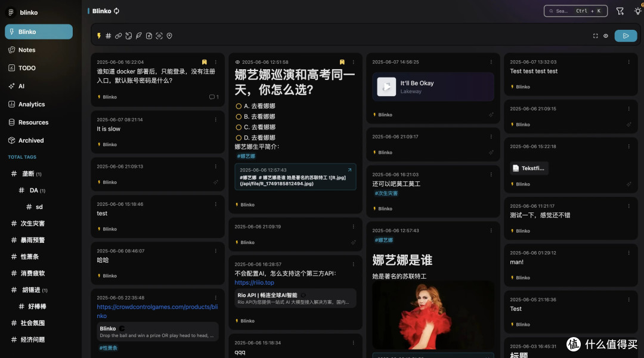This screenshot has height=358, width=644.
Task: Open options menu of 16:22:04 docker note
Action: tap(216, 62)
